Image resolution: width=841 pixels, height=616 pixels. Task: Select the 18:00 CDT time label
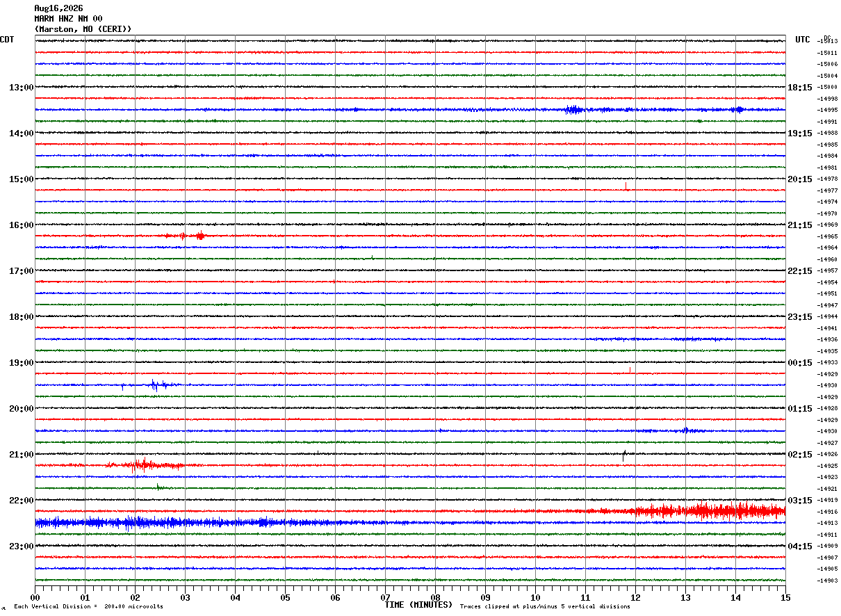point(21,317)
